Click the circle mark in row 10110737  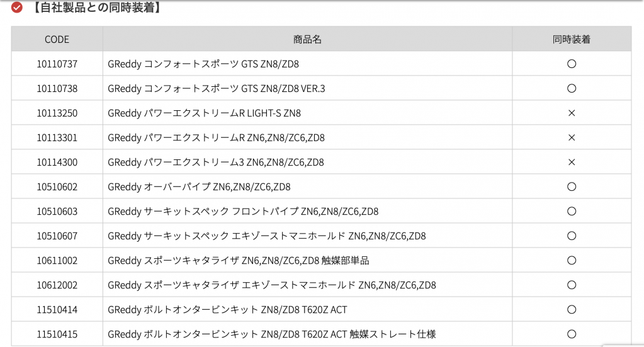(572, 64)
